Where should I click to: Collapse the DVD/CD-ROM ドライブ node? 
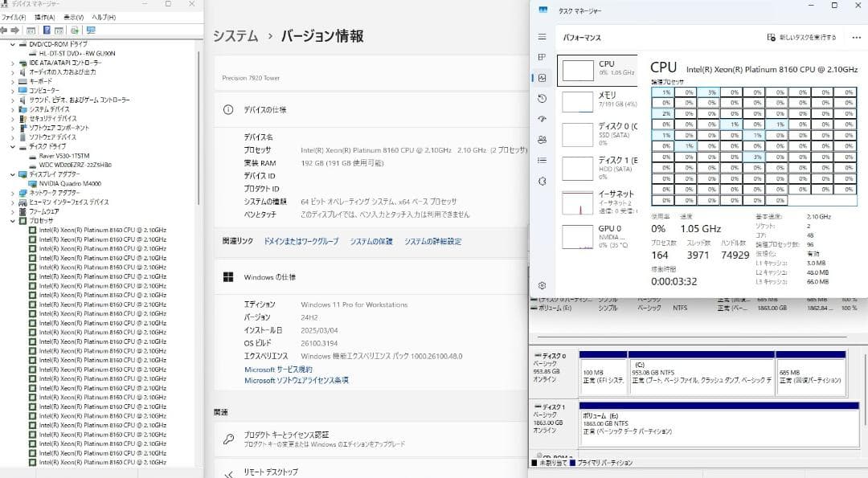pyautogui.click(x=13, y=44)
